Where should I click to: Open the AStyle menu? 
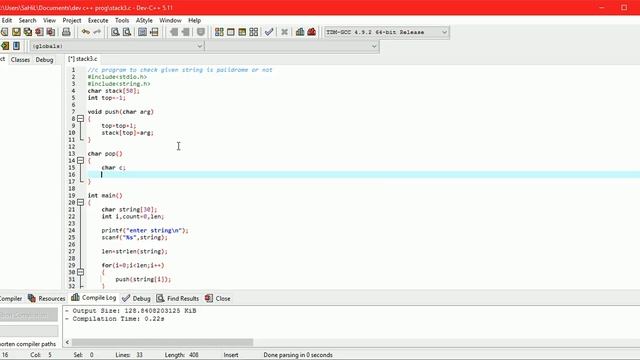click(144, 20)
